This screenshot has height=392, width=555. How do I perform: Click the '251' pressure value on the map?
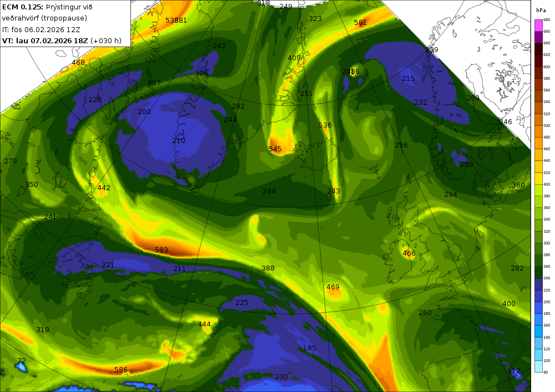coord(306,94)
